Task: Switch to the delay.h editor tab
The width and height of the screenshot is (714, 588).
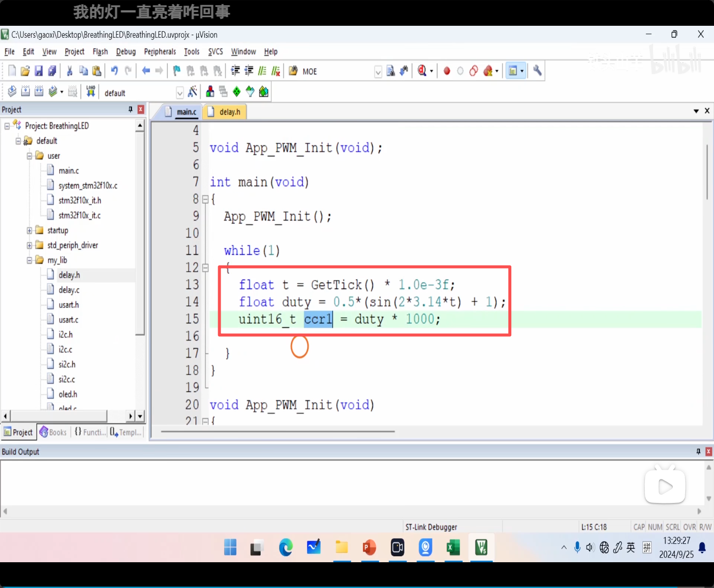Action: pyautogui.click(x=224, y=112)
